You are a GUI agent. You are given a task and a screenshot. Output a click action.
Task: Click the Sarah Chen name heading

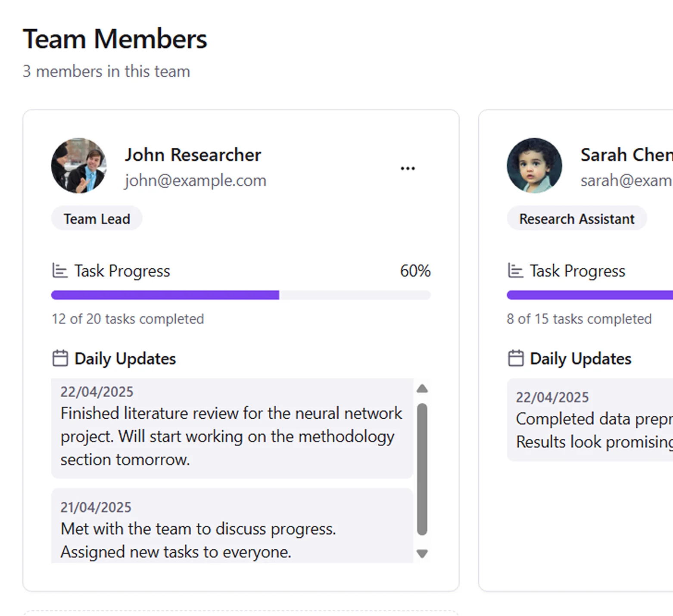pos(626,155)
